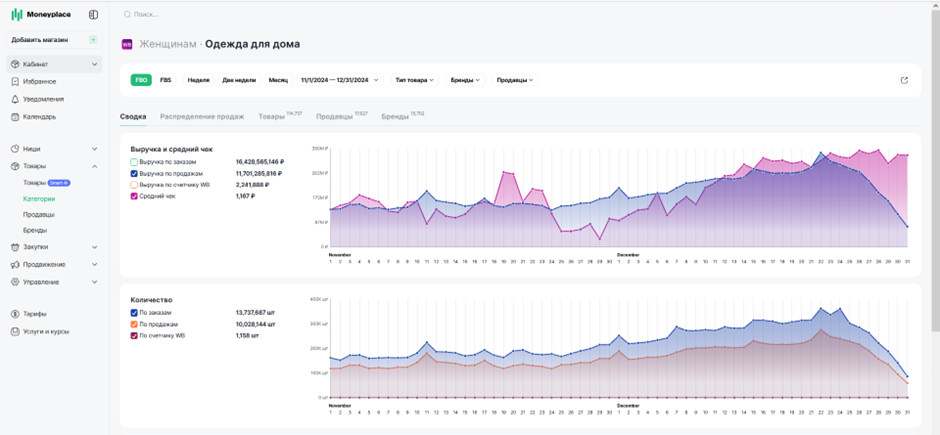
Task: Click the search magnifier icon
Action: click(127, 14)
